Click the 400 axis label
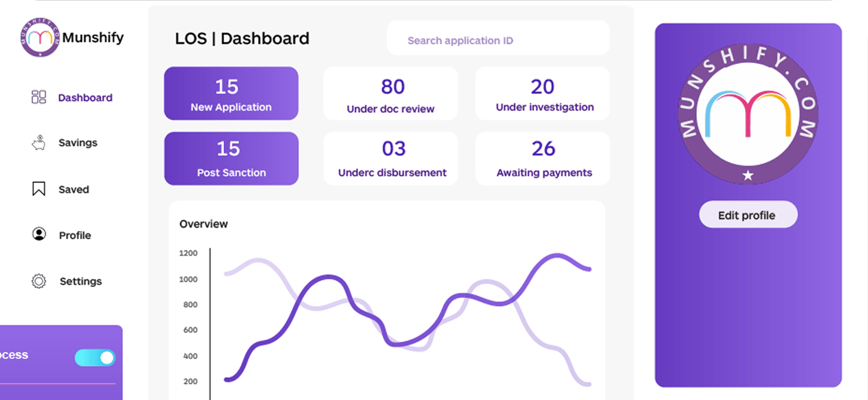 [190, 356]
